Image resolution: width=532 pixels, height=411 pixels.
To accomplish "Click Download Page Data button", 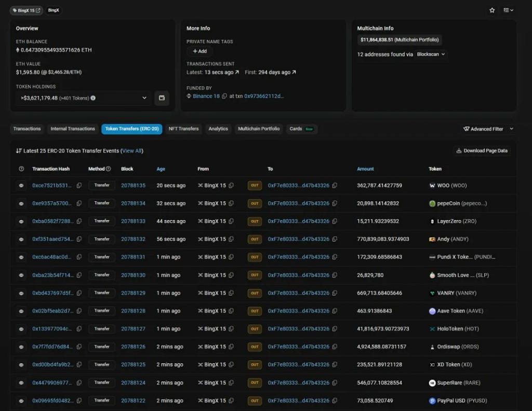I will pos(482,151).
